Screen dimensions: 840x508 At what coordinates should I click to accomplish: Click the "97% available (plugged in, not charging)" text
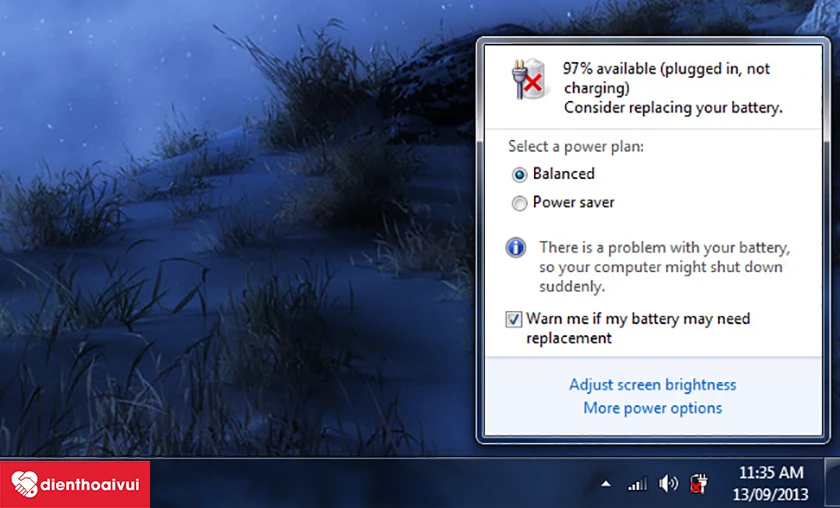pos(666,78)
